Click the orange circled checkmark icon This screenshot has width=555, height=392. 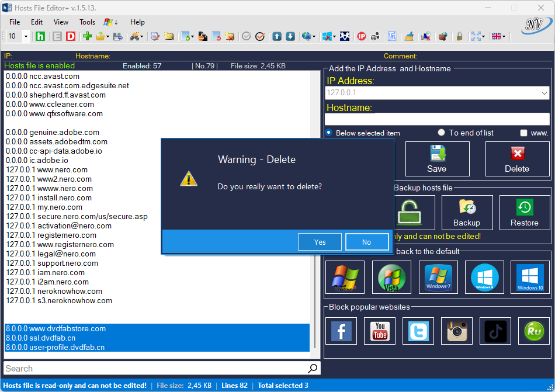tap(260, 36)
